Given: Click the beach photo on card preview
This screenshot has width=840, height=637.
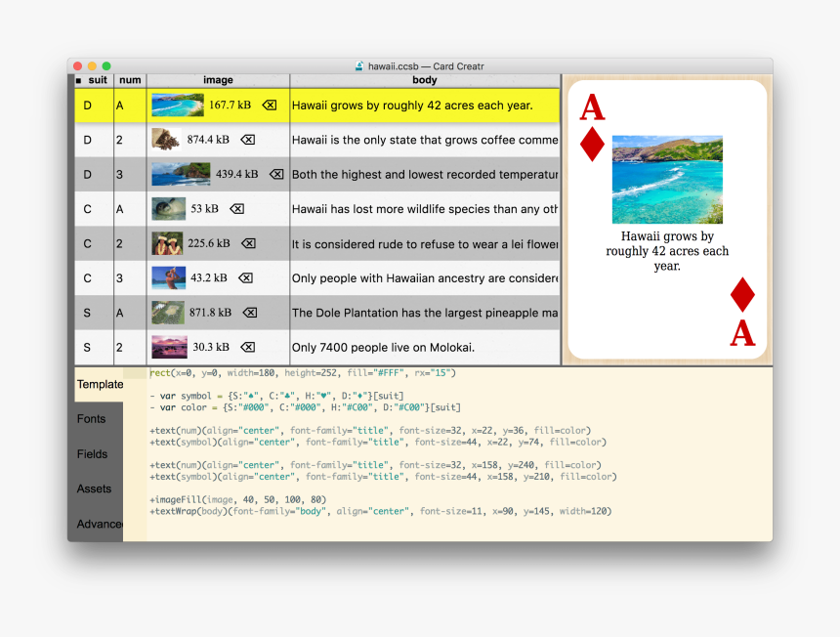Looking at the screenshot, I should [667, 180].
